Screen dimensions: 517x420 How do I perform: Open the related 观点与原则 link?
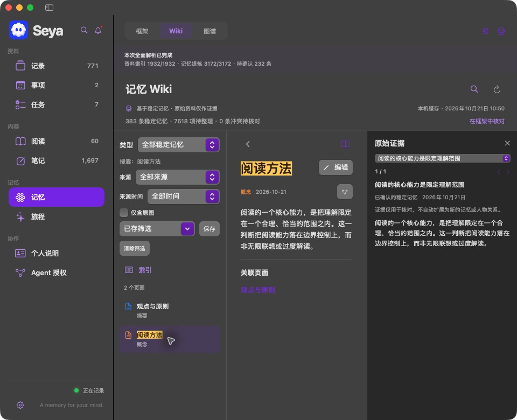(258, 290)
